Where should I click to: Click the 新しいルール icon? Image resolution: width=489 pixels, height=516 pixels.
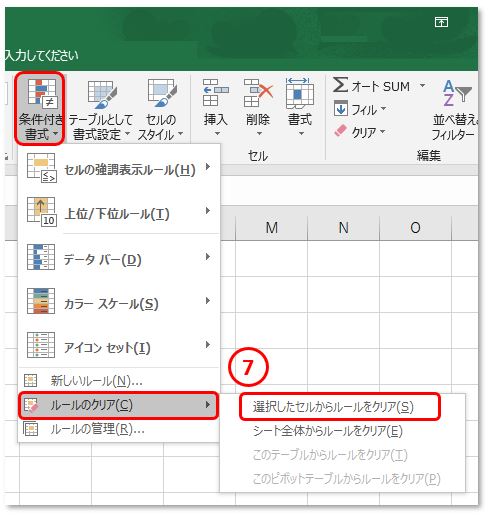[31, 380]
